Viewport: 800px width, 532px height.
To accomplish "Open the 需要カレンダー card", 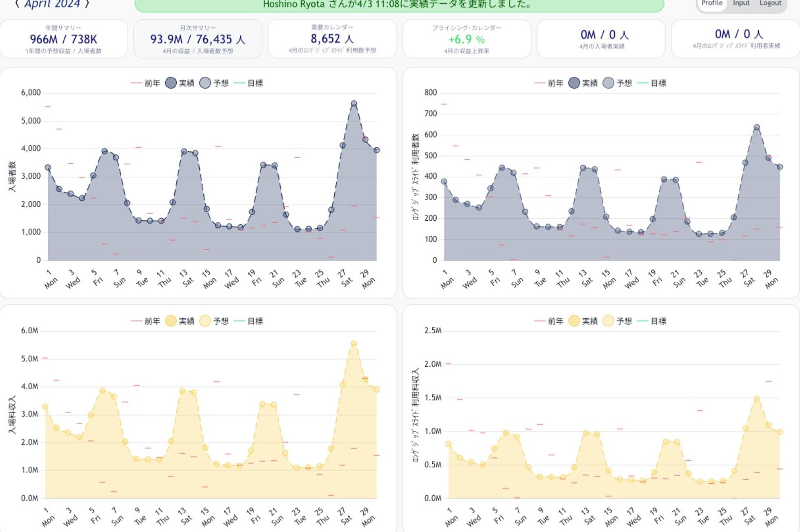I will point(332,39).
